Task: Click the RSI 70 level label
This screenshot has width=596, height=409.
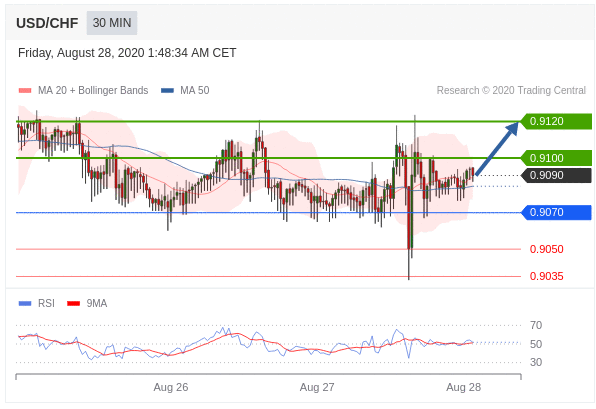Action: point(536,325)
